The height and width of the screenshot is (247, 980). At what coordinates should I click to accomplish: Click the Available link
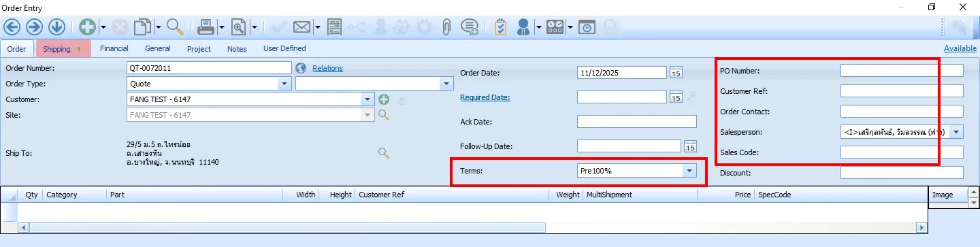coord(960,48)
